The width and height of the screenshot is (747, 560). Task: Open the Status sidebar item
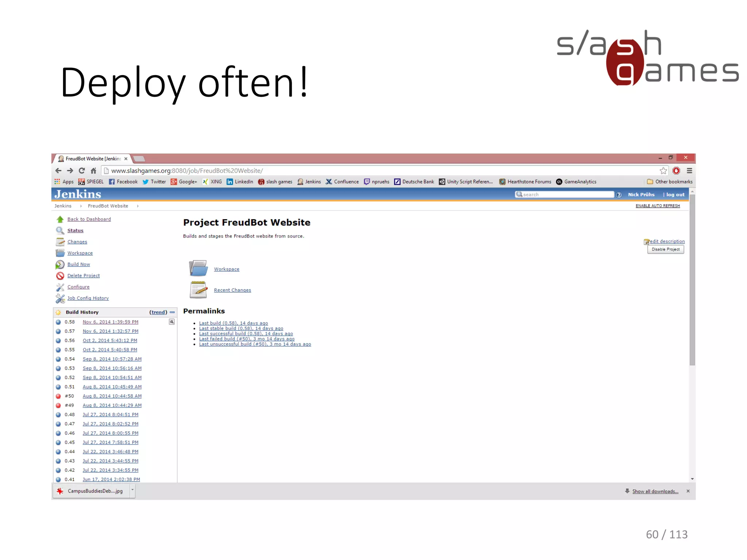tap(75, 230)
